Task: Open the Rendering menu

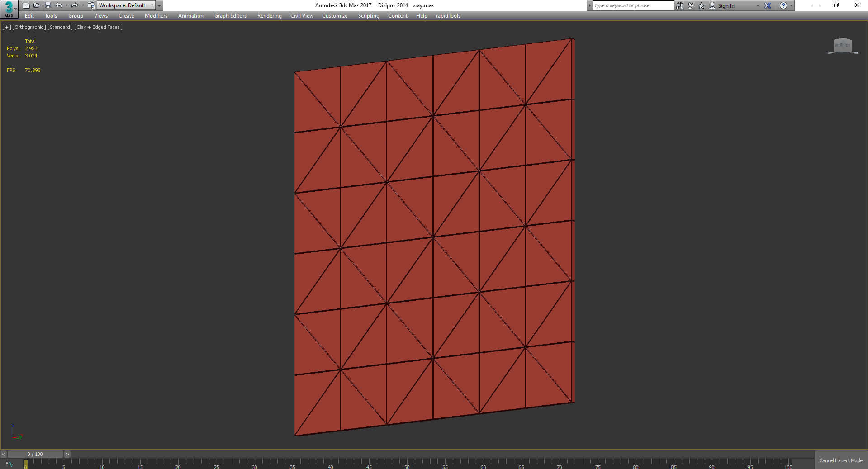Action: [269, 16]
